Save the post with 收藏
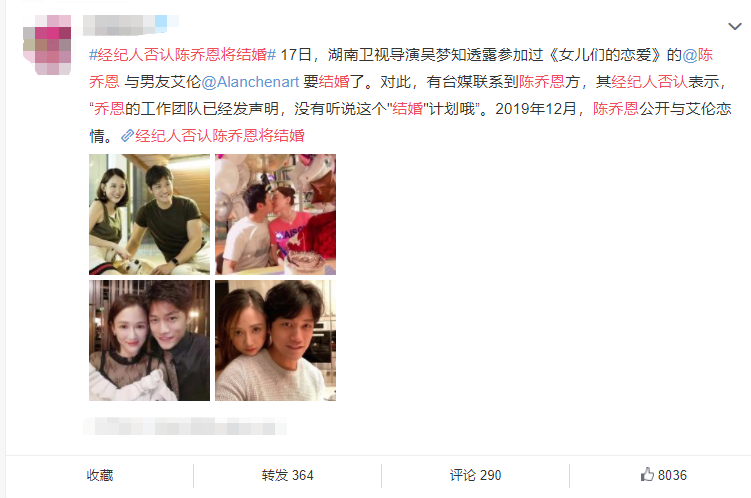This screenshot has width=751, height=498. pyautogui.click(x=100, y=475)
